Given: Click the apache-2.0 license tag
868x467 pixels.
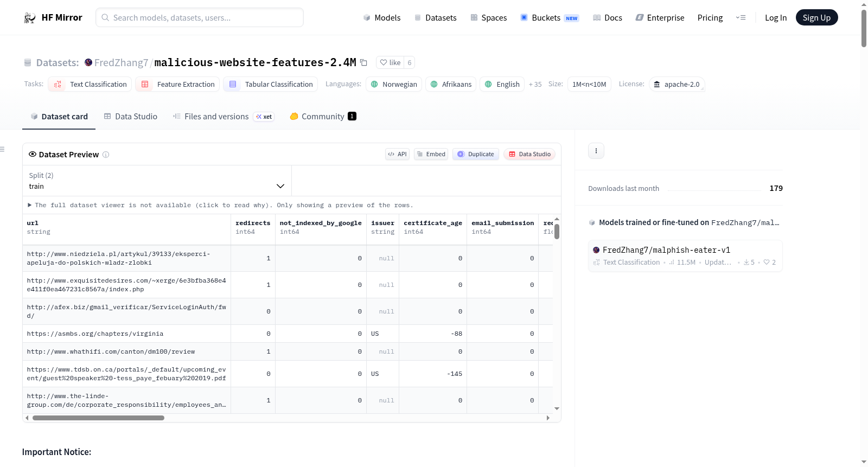Looking at the screenshot, I should [676, 84].
